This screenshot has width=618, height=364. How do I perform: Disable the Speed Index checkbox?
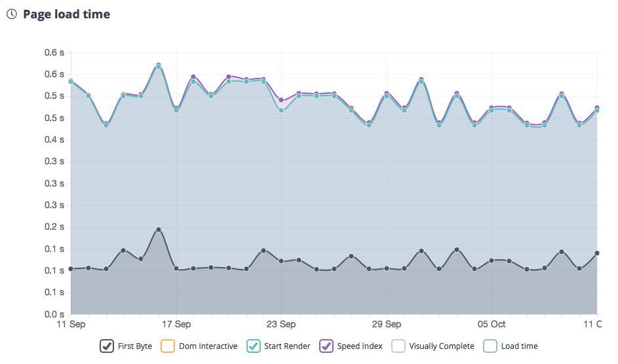tap(326, 346)
